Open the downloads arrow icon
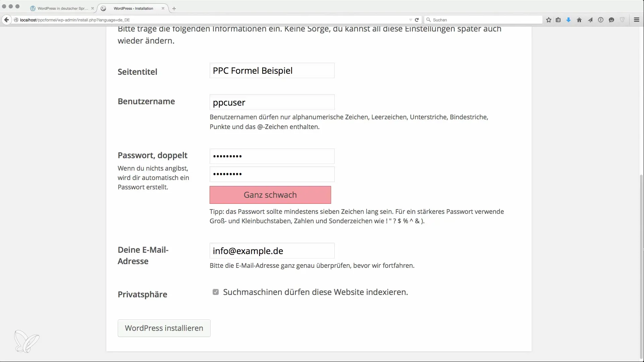Screen dimensions: 644x362 (x=569, y=20)
